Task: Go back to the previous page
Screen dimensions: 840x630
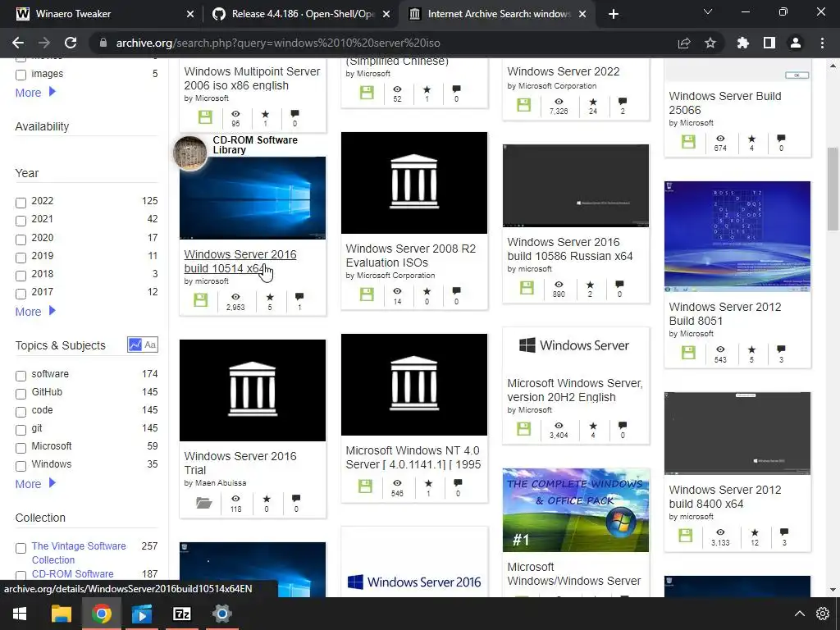Action: tap(18, 43)
